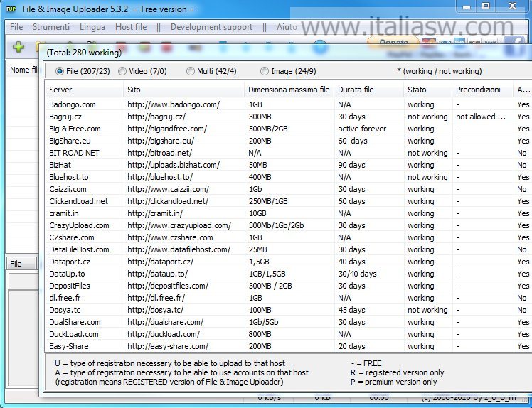Image resolution: width=532 pixels, height=408 pixels.
Task: Select the ClickandLoad.net server cell
Action: (x=78, y=201)
